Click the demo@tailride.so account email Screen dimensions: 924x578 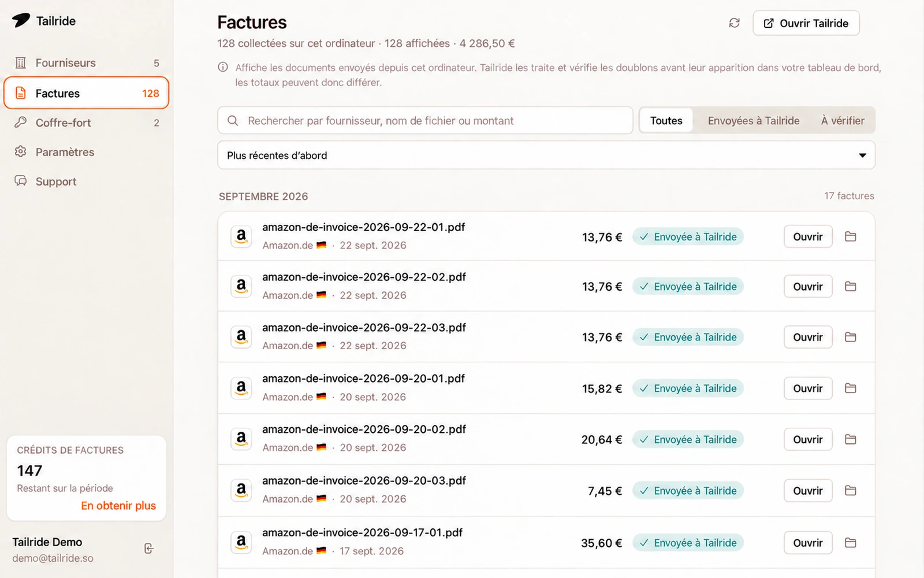(53, 558)
